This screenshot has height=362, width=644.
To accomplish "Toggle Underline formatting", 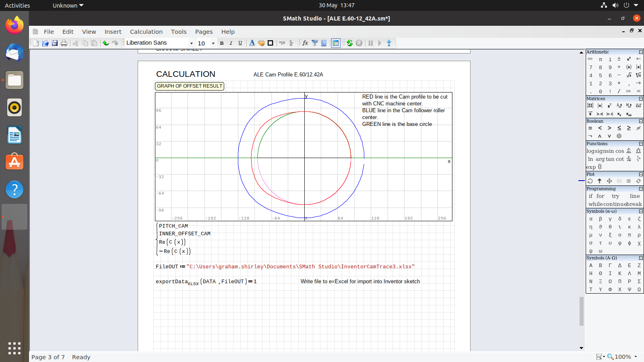I will [x=240, y=43].
